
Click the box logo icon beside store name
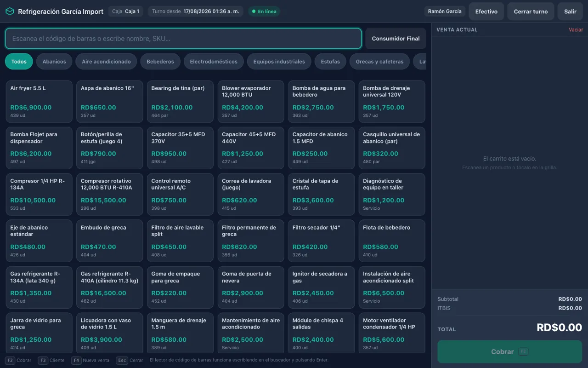coord(10,11)
